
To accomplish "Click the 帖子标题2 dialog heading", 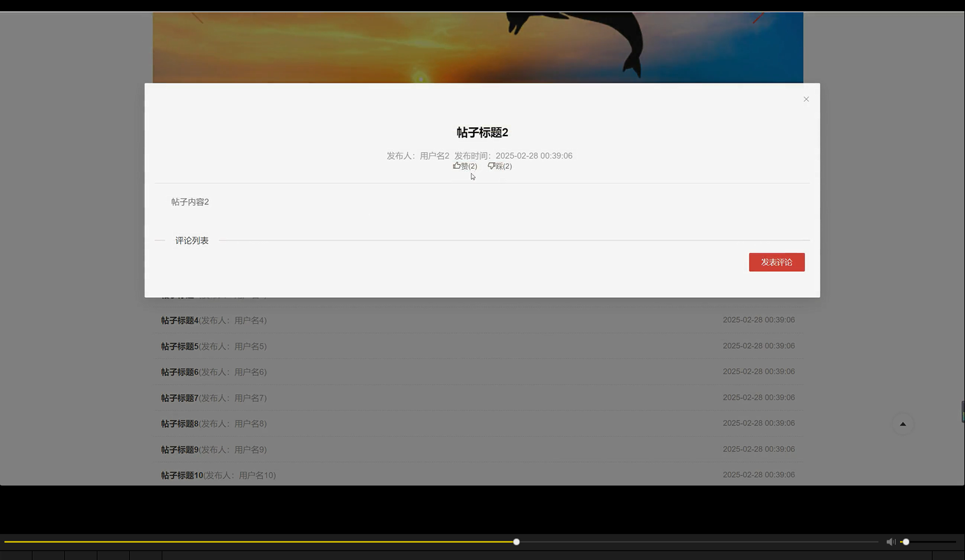I will (482, 132).
